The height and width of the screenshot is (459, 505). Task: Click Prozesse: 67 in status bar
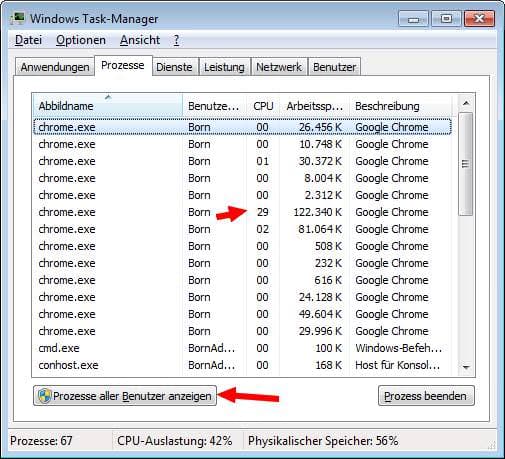(x=41, y=441)
